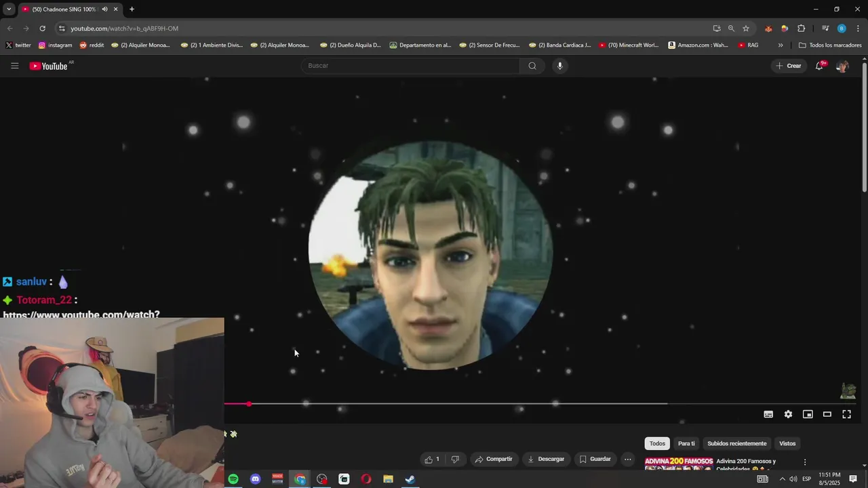Open Chrome's three-dot menu
Image resolution: width=868 pixels, height=488 pixels.
858,28
